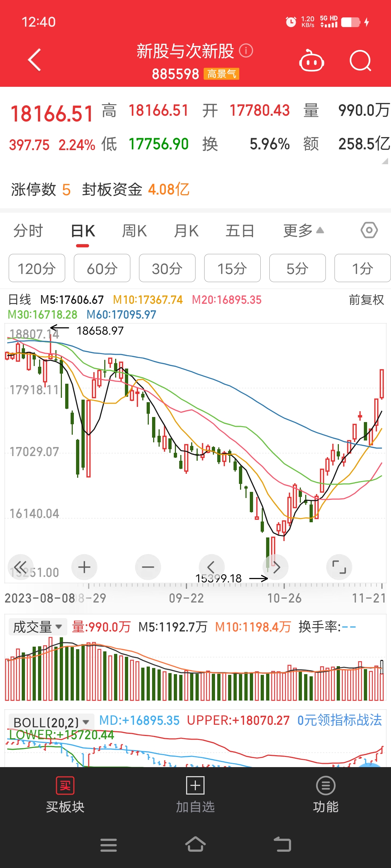Tap 加自选 to add to watchlist

195,795
